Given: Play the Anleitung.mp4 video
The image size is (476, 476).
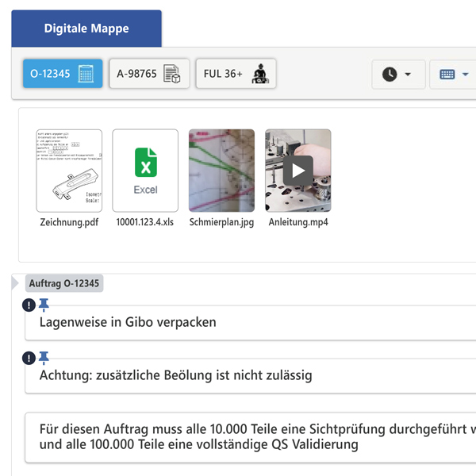Looking at the screenshot, I should [298, 171].
